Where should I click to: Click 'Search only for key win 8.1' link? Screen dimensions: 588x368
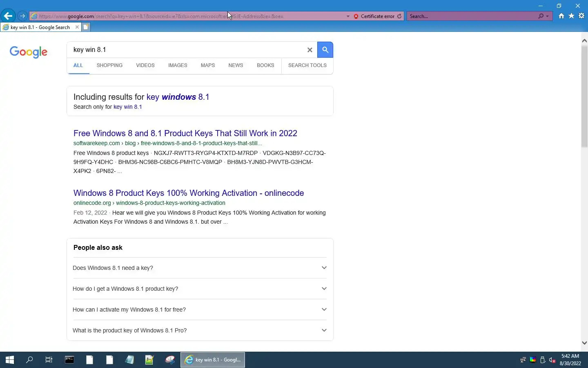click(128, 107)
